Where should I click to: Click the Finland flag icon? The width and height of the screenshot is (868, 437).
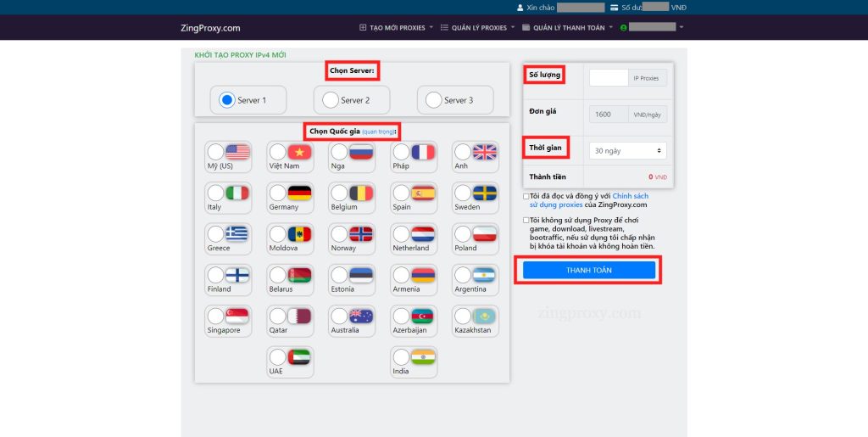tap(238, 275)
